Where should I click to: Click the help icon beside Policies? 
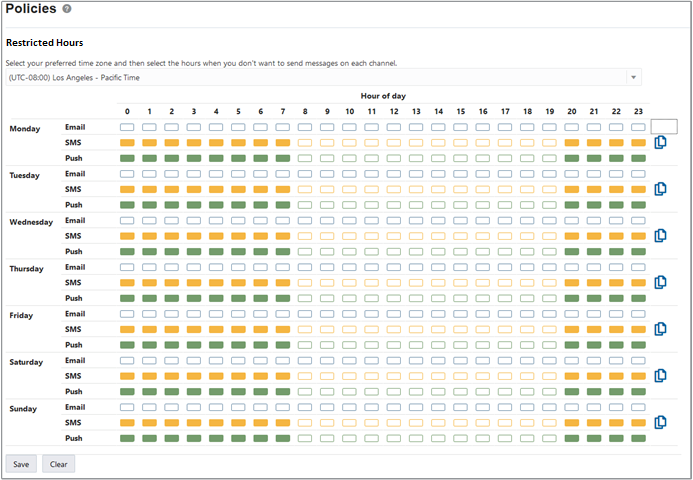(67, 9)
